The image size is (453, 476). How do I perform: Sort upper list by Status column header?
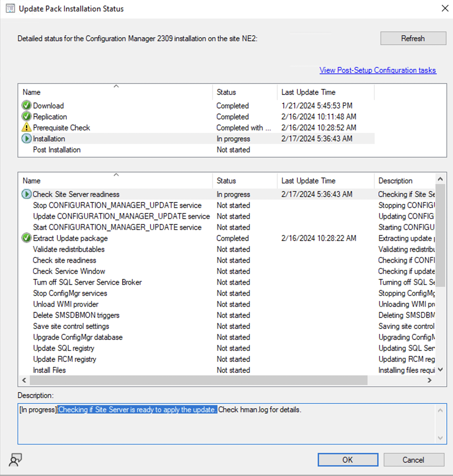[x=245, y=92]
